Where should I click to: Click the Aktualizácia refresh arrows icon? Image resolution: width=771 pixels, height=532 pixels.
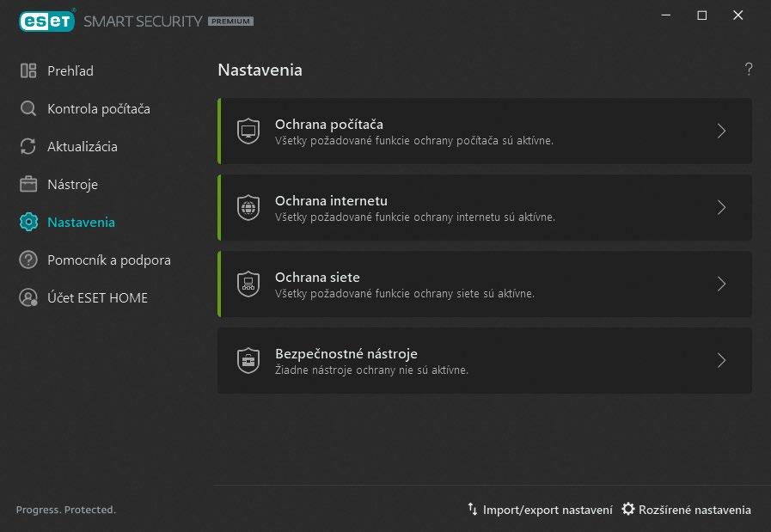[x=28, y=147]
